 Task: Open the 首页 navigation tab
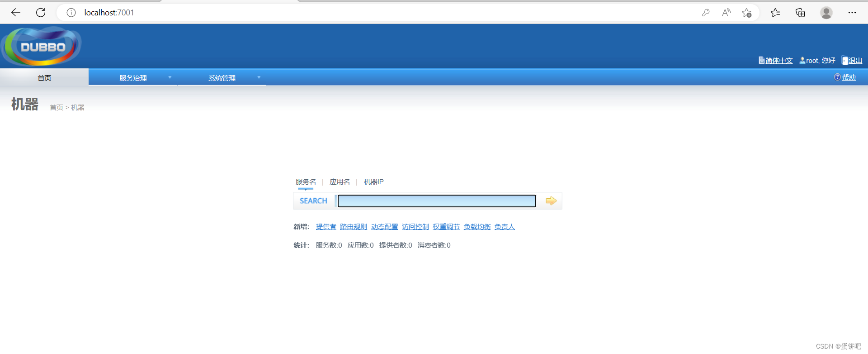coord(44,78)
